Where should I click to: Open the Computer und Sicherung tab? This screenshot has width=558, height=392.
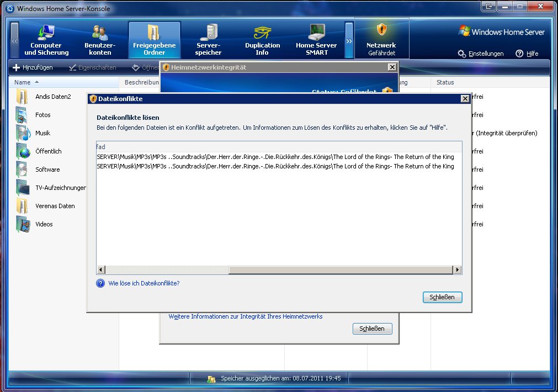pyautogui.click(x=46, y=40)
